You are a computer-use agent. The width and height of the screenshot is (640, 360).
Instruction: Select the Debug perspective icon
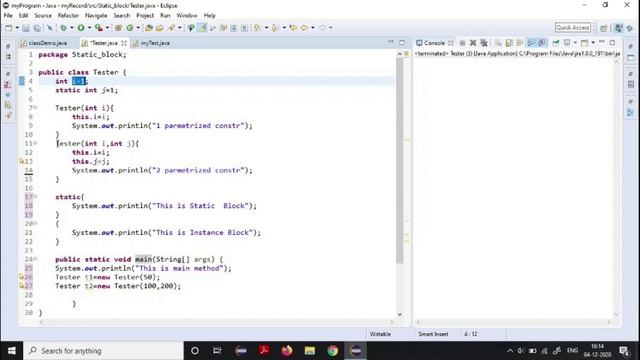click(629, 28)
